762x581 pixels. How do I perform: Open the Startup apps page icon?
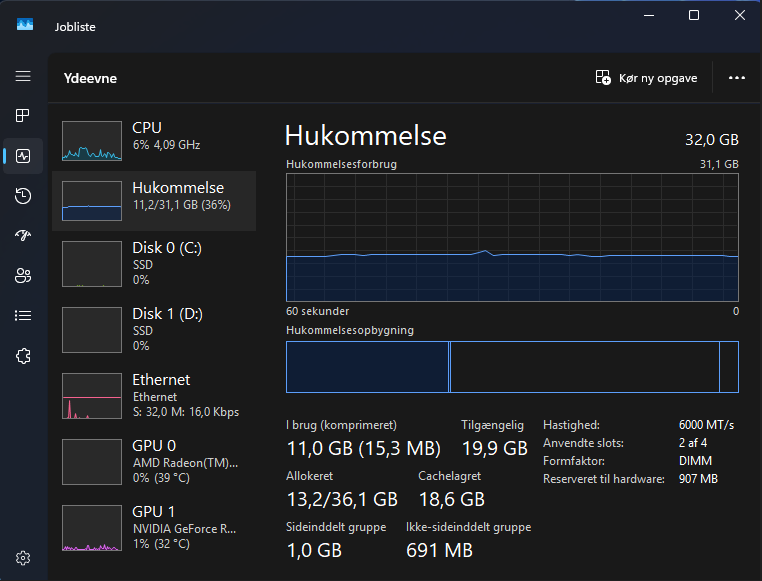(x=23, y=236)
